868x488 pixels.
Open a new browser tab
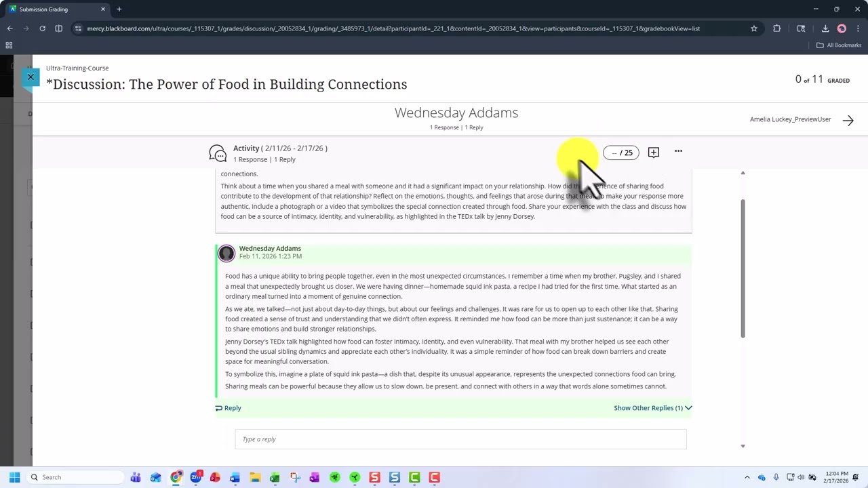[x=119, y=9]
